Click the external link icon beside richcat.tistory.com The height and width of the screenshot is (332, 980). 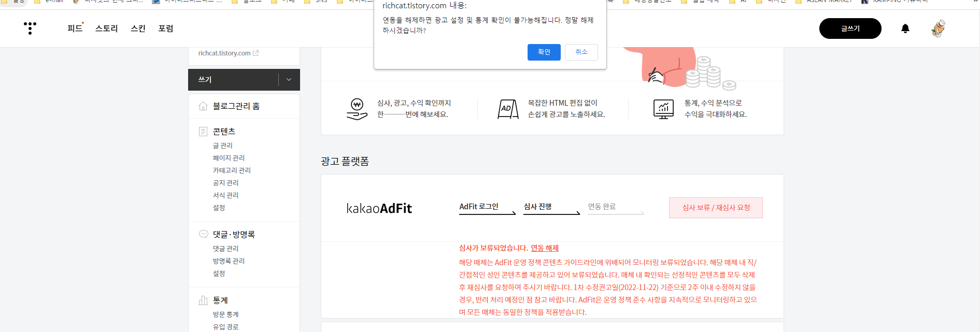pyautogui.click(x=255, y=53)
